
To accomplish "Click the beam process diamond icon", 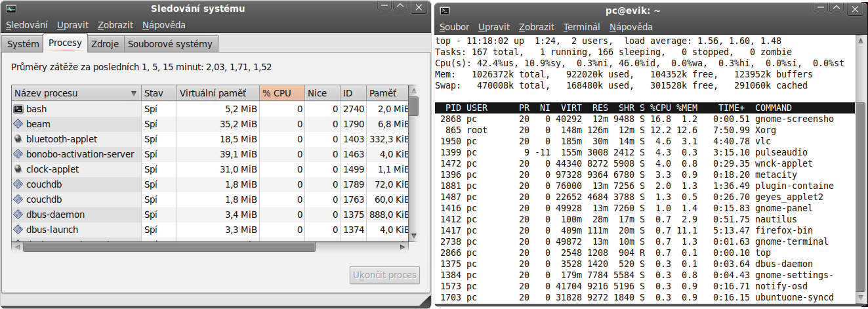I will click(18, 124).
